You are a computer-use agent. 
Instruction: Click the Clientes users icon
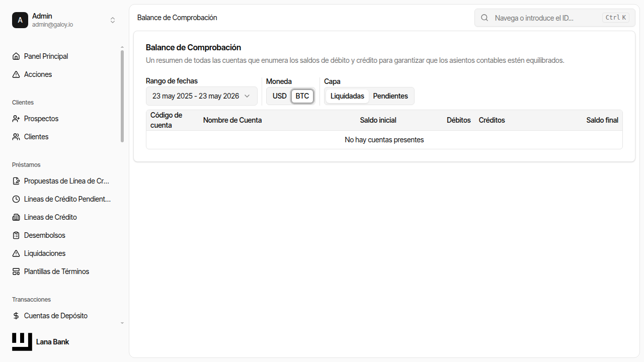(16, 137)
